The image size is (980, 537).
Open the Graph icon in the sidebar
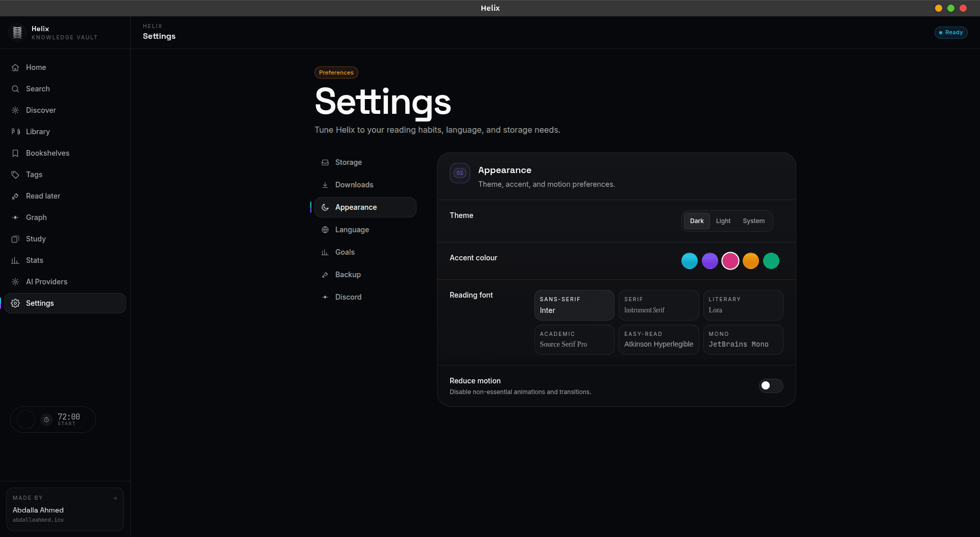click(x=15, y=217)
